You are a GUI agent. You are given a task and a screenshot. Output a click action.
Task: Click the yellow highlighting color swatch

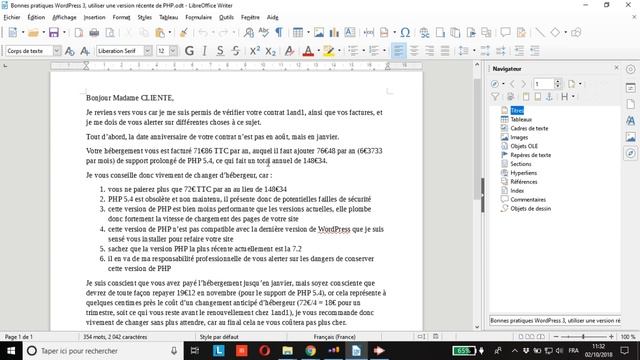click(x=329, y=51)
